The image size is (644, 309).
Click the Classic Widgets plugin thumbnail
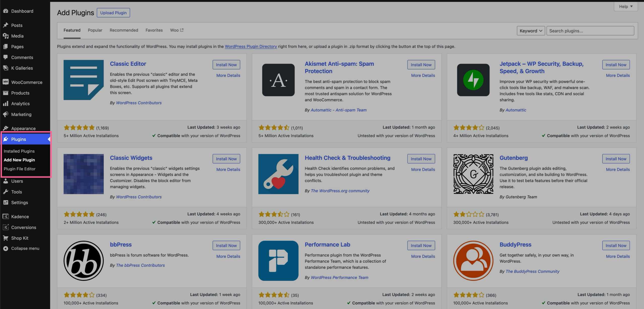[84, 174]
